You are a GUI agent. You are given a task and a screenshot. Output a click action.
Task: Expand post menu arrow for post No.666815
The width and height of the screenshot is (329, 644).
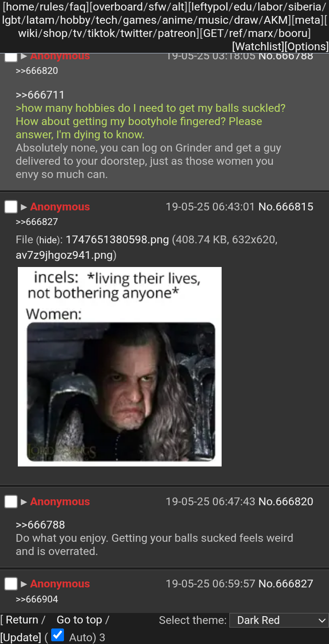tap(24, 207)
